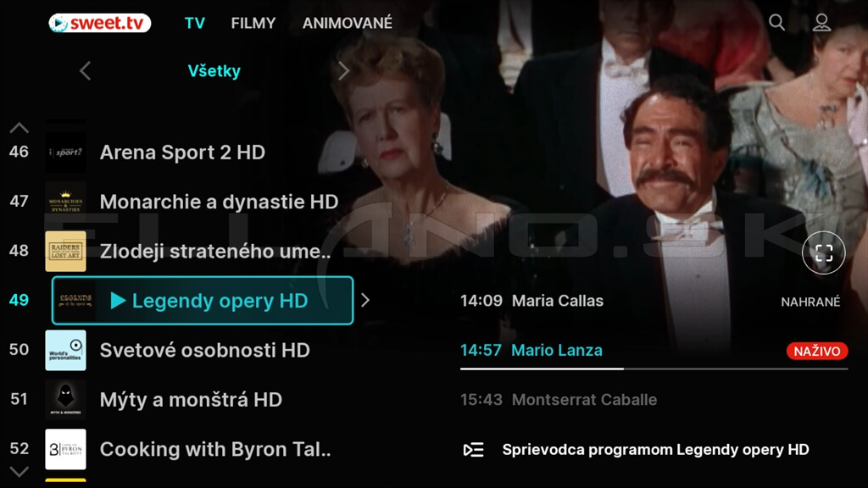Move channel list up with chevron
This screenshot has height=488, width=868.
(19, 129)
